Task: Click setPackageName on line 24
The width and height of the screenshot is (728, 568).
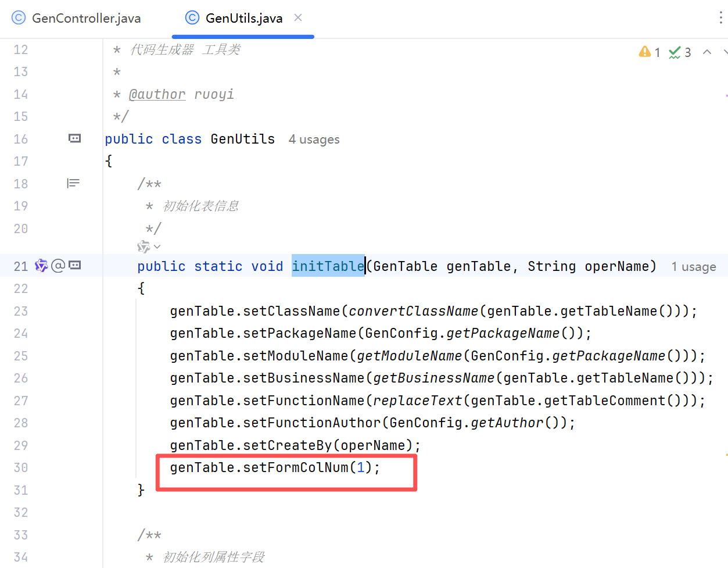Action: (x=300, y=333)
